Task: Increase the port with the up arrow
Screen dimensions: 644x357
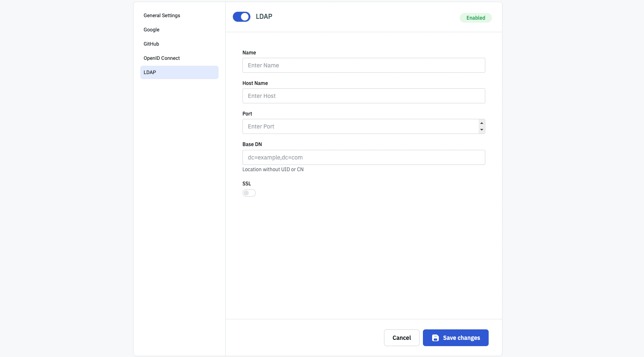Action: click(482, 123)
